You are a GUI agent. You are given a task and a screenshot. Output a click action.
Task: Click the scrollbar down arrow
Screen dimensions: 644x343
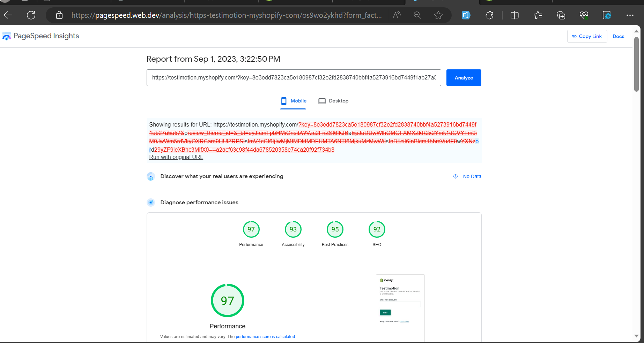[x=636, y=336]
